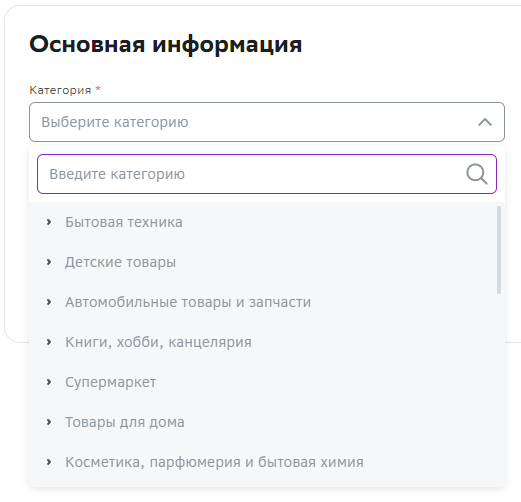This screenshot has width=521, height=502.
Task: Select the Бытовая техника category
Action: (x=124, y=222)
